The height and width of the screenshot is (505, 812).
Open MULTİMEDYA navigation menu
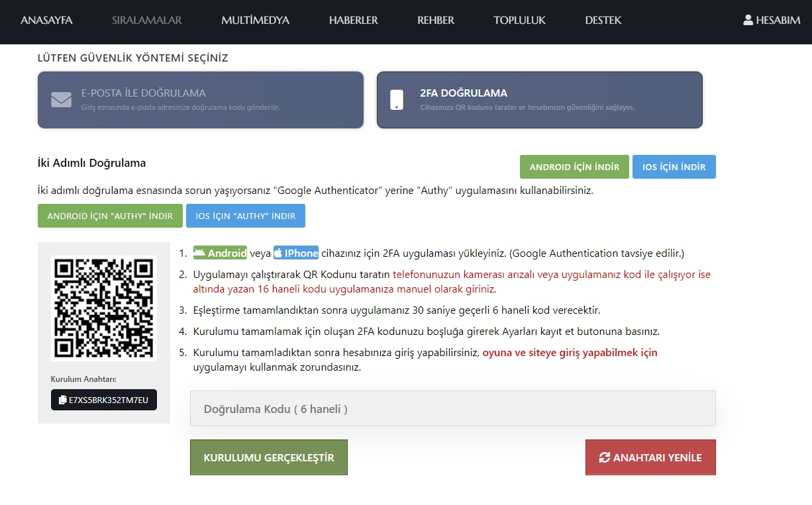255,20
